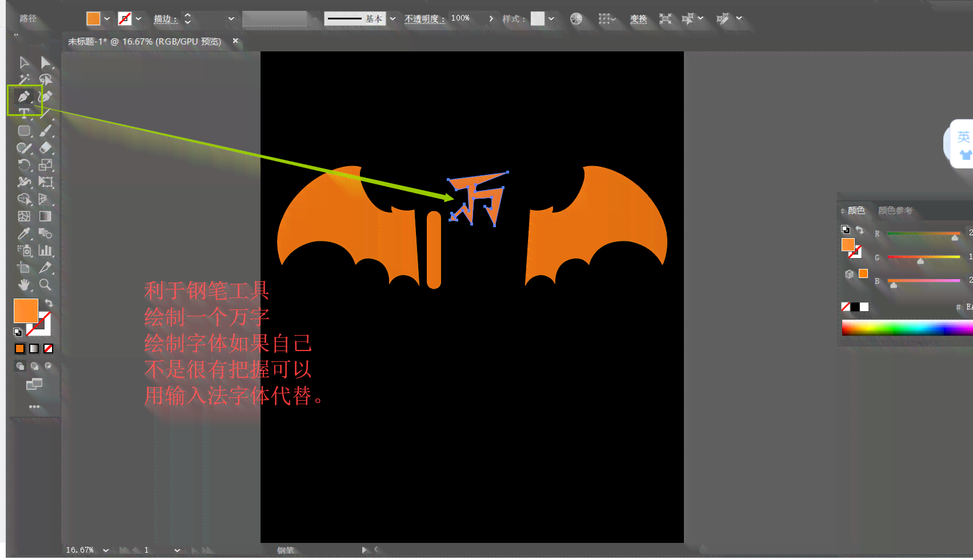Swap fill and stroke in toolbar
The image size is (973, 560).
[x=49, y=303]
